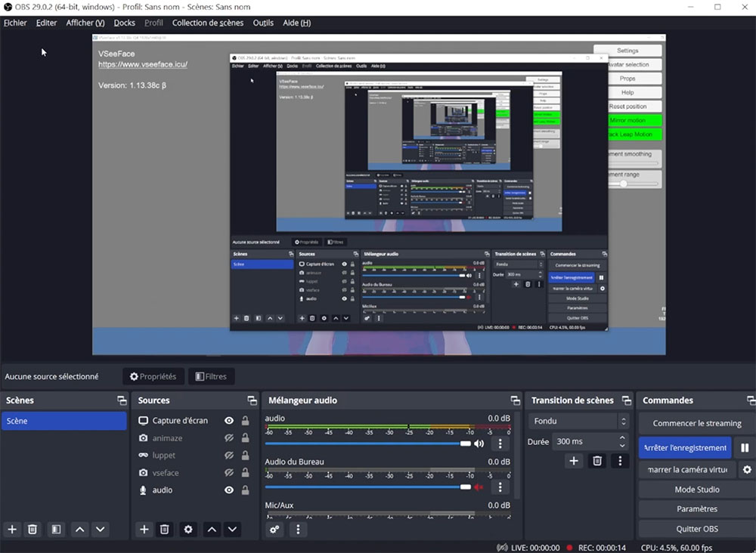Show the luppet source
756x553 pixels.
[229, 456]
